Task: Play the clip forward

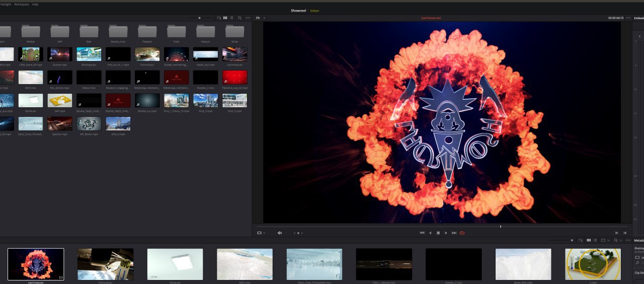Action: click(x=446, y=233)
